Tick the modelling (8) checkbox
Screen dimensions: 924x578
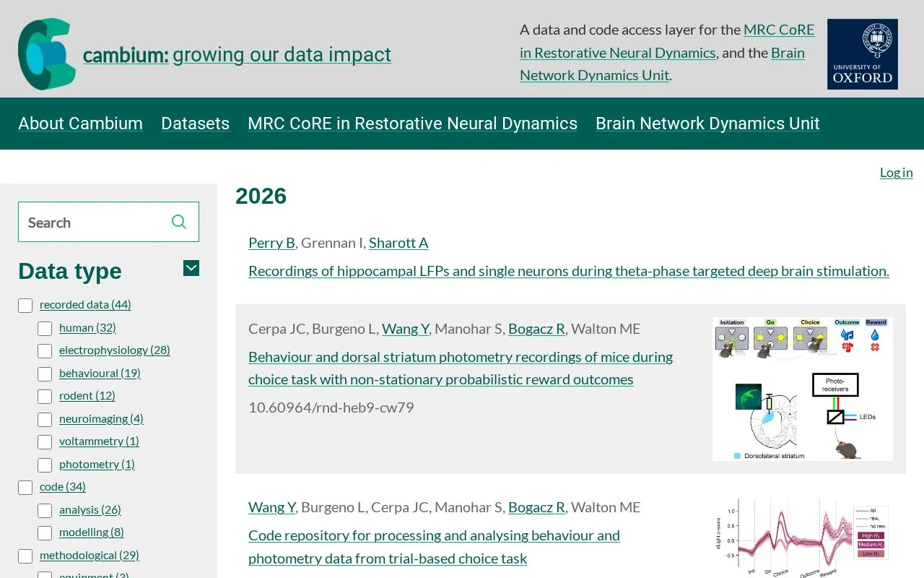pyautogui.click(x=45, y=532)
